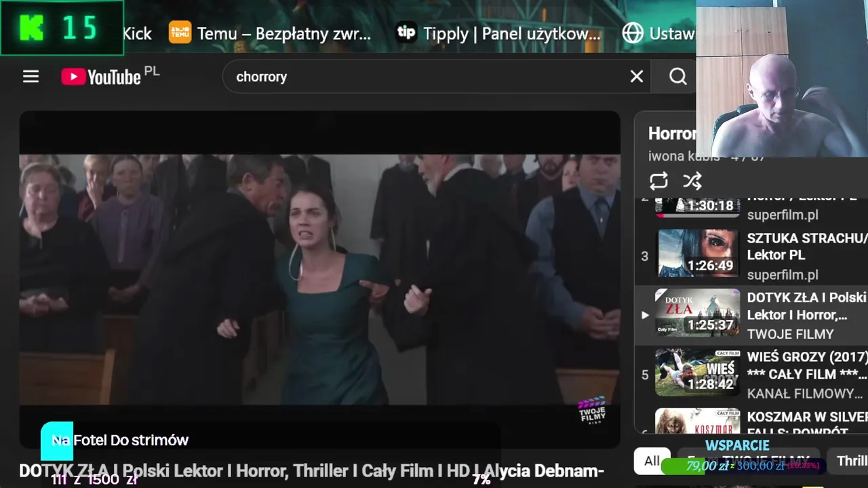Open the Temu bookmark
The width and height of the screenshot is (868, 488).
point(270,33)
